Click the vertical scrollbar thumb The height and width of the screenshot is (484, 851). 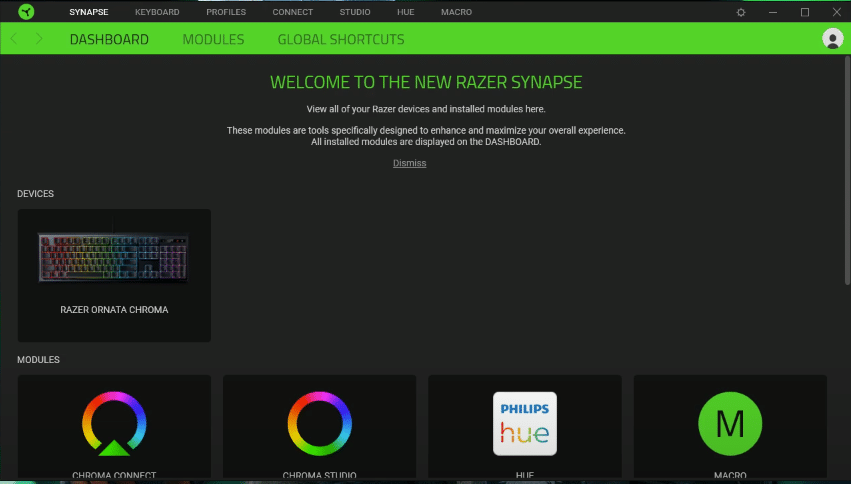point(847,169)
